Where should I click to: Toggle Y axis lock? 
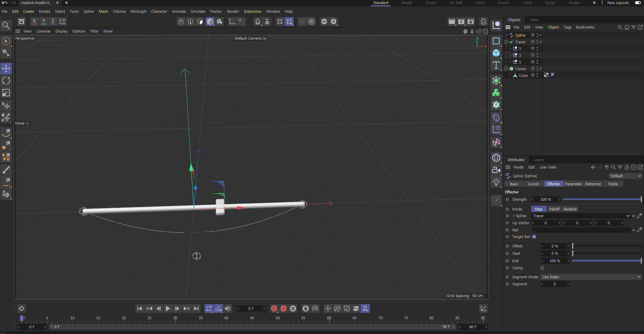click(x=43, y=21)
